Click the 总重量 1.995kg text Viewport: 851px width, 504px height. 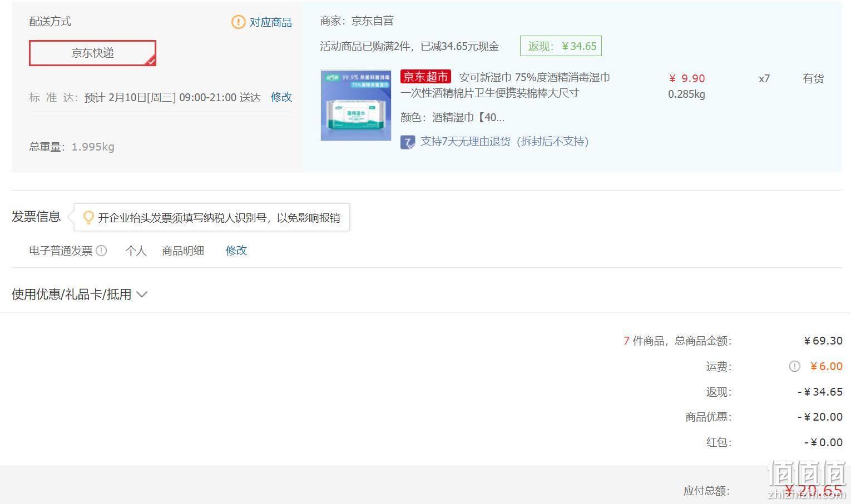pyautogui.click(x=72, y=147)
